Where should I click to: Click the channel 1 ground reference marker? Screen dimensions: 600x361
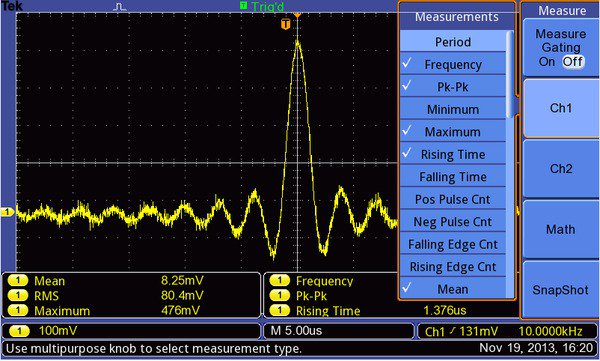(8, 212)
